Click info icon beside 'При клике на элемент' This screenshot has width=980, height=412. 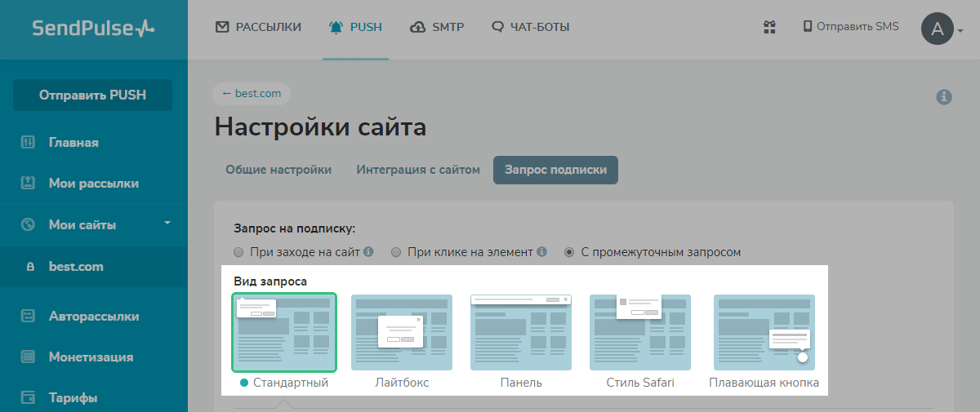click(x=541, y=252)
